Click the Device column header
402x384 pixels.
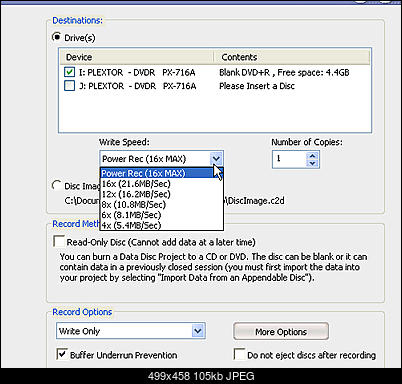tap(137, 57)
